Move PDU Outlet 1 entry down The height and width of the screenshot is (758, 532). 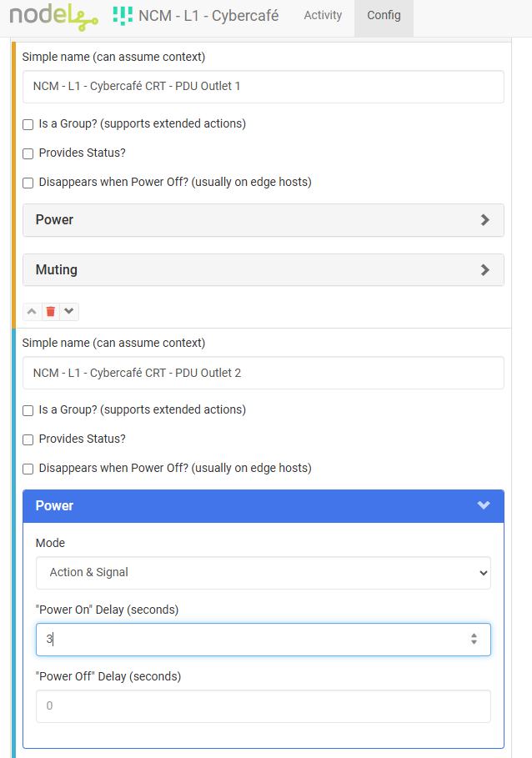tap(69, 311)
